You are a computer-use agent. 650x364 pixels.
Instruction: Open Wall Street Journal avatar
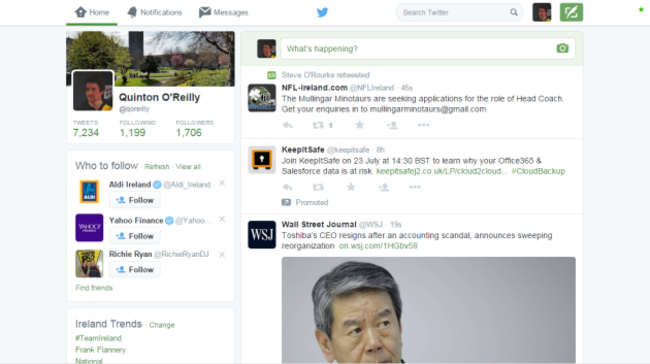262,235
